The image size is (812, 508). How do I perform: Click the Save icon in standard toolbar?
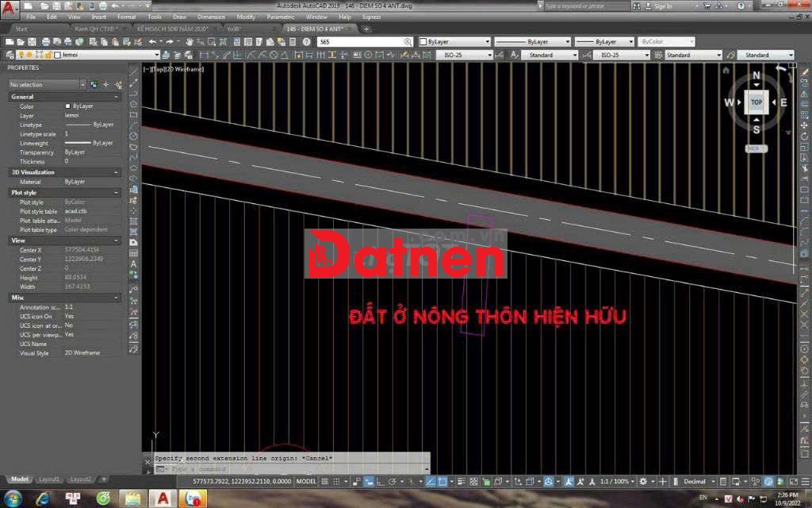click(33, 41)
